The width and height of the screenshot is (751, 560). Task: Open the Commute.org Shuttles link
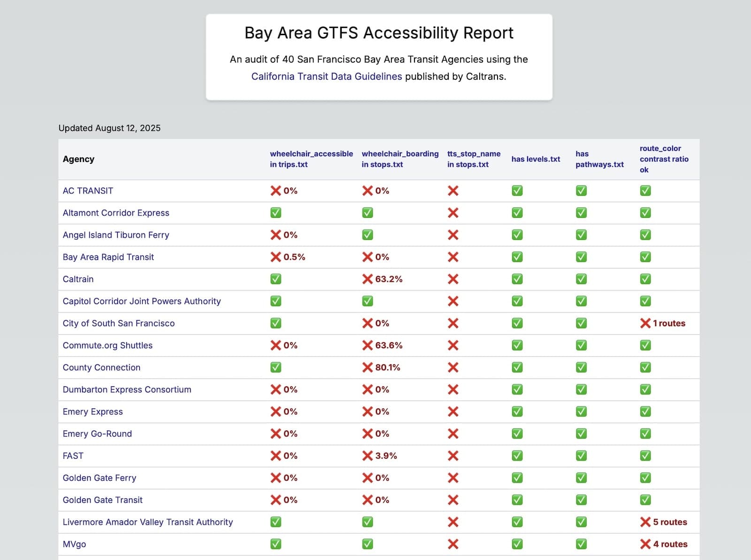[107, 345]
